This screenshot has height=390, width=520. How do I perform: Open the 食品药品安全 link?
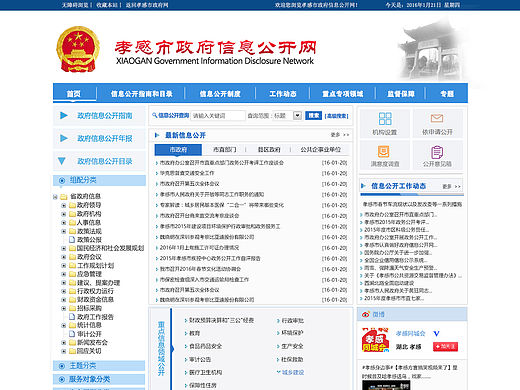pyautogui.click(x=205, y=346)
